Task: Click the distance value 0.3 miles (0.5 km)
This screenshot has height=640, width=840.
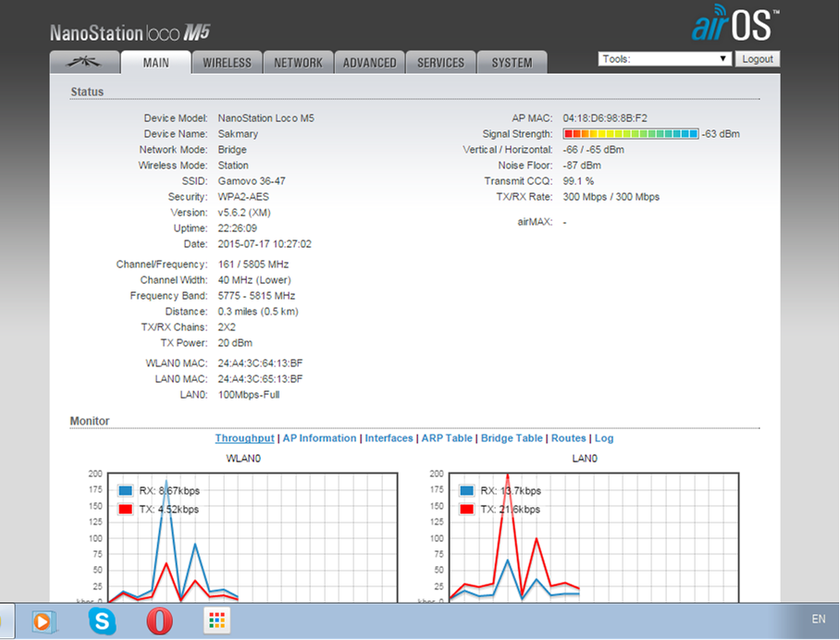Action: point(258,312)
